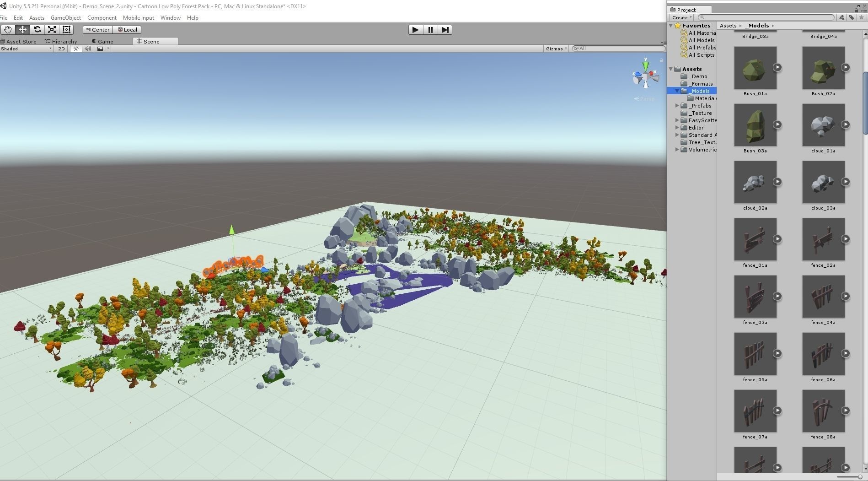Screen dimensions: 868x481
Task: Toggle handle rotation Local button
Action: [127, 30]
